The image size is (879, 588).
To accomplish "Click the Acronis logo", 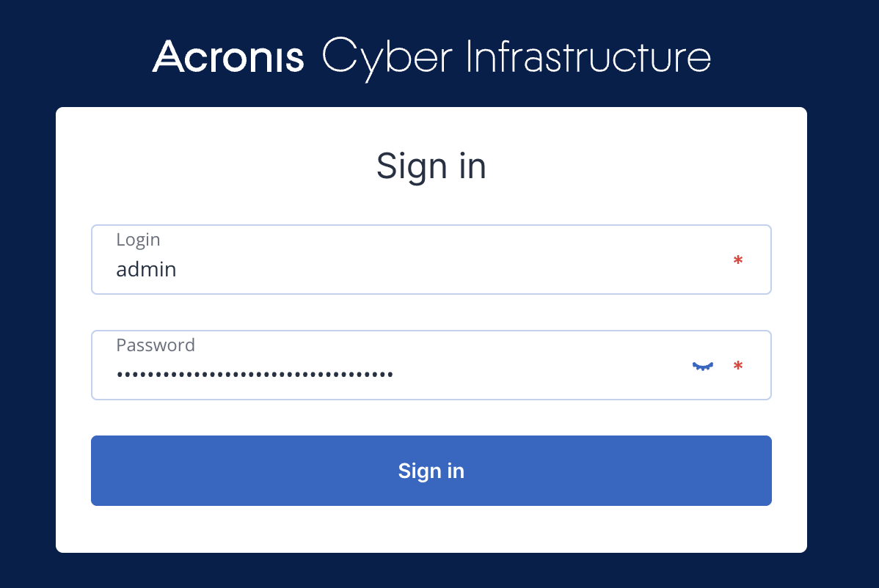I will (227, 57).
